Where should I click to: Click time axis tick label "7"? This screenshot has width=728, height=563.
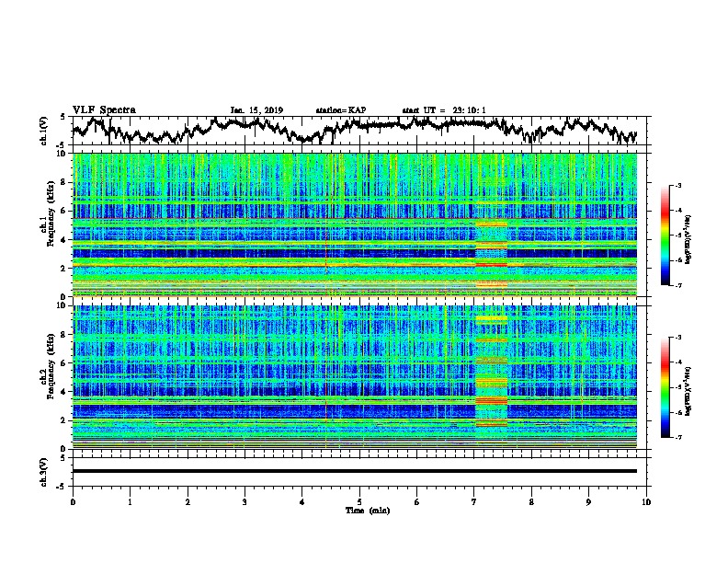click(474, 502)
